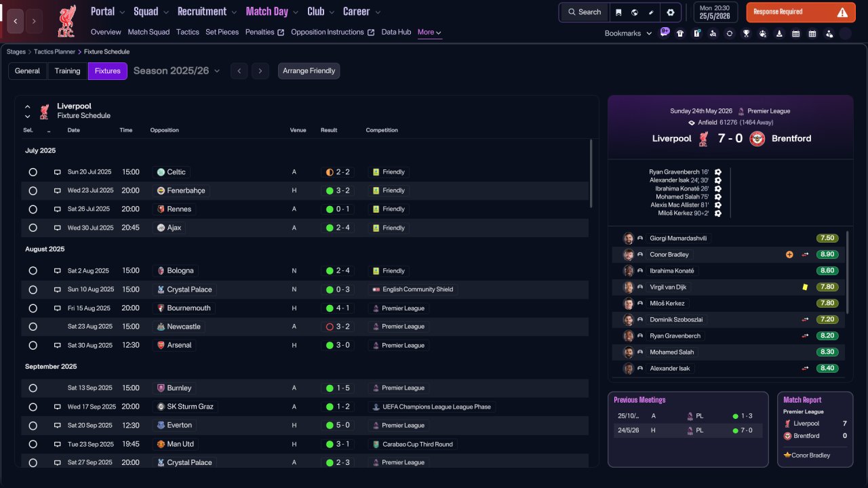Viewport: 868px width, 488px height.
Task: Click the Search field
Action: pos(584,12)
